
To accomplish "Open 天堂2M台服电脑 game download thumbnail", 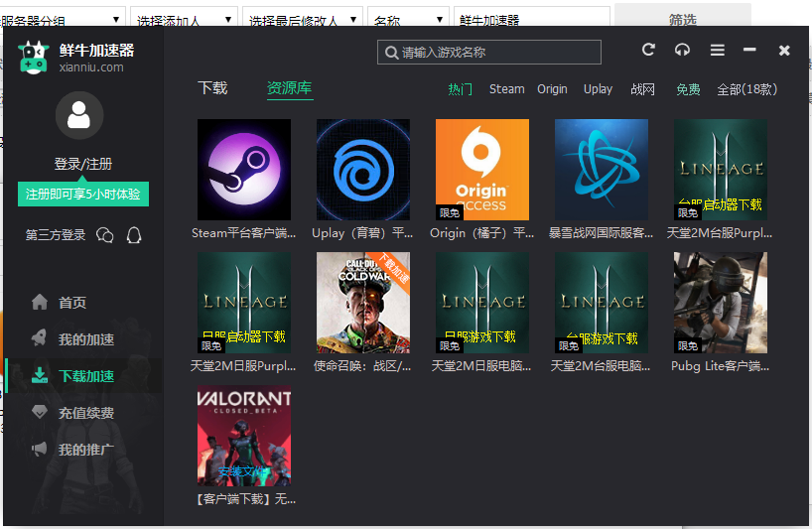I will [602, 303].
